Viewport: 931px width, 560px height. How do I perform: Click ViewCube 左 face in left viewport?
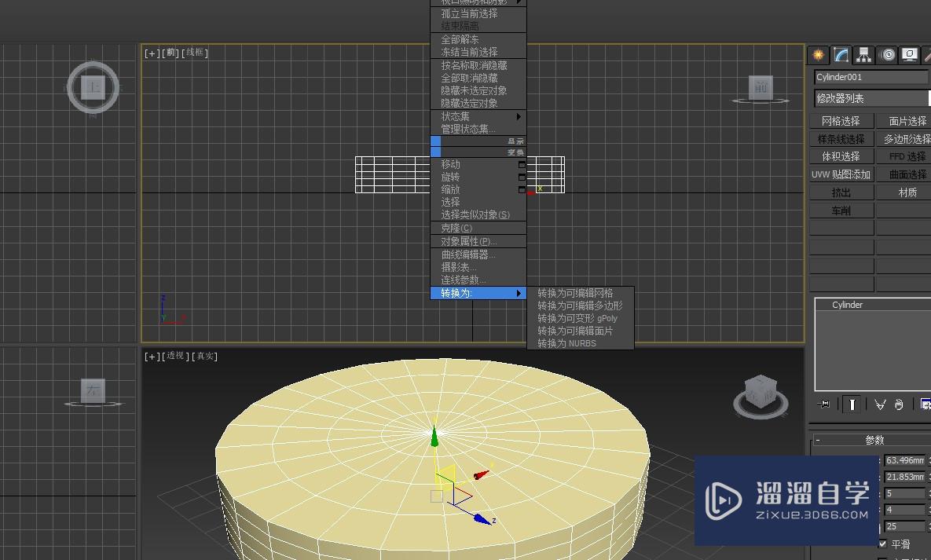click(93, 390)
